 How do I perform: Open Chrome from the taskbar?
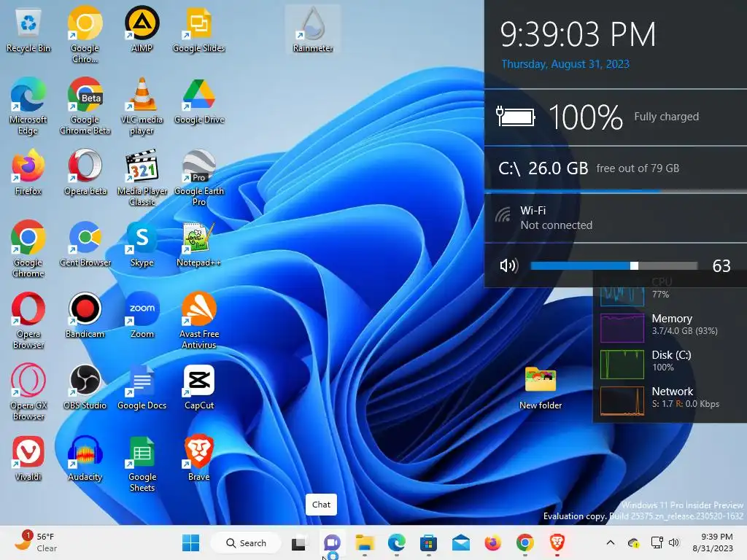point(525,542)
